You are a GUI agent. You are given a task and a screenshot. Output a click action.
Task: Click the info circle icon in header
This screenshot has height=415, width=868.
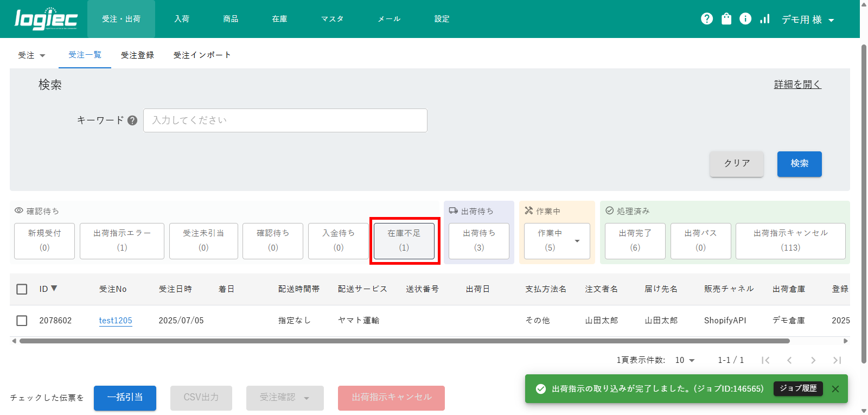(x=745, y=19)
